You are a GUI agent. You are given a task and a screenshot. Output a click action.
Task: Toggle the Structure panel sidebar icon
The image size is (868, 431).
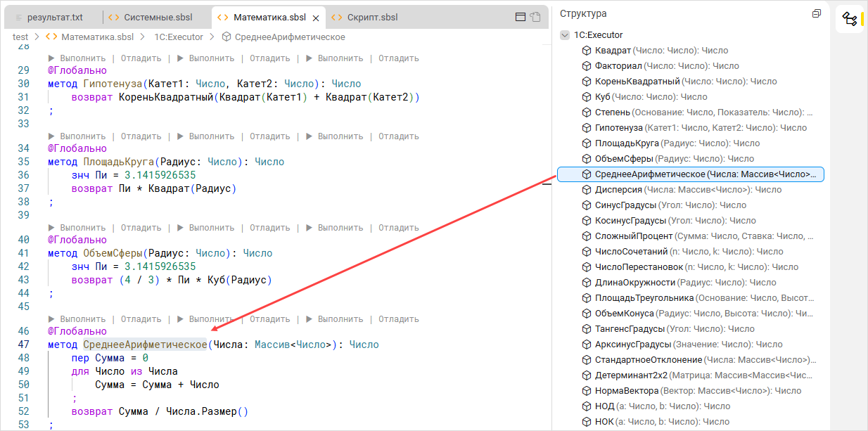[x=849, y=19]
